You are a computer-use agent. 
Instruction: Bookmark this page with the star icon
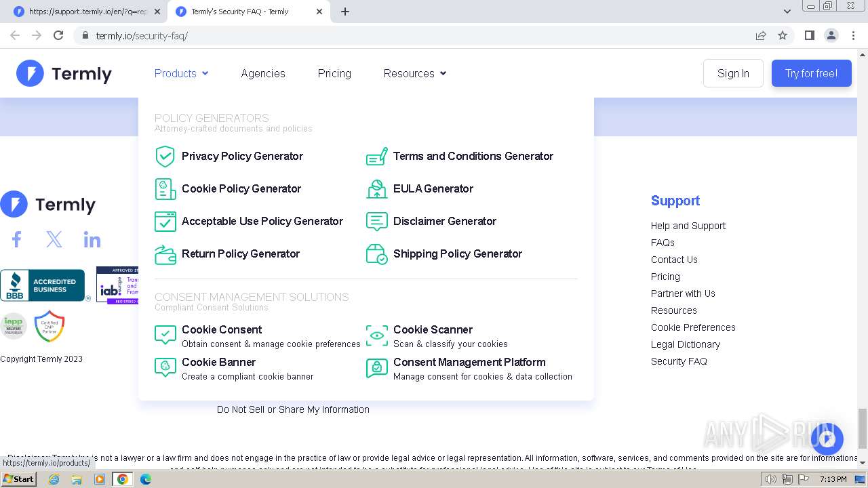(783, 35)
